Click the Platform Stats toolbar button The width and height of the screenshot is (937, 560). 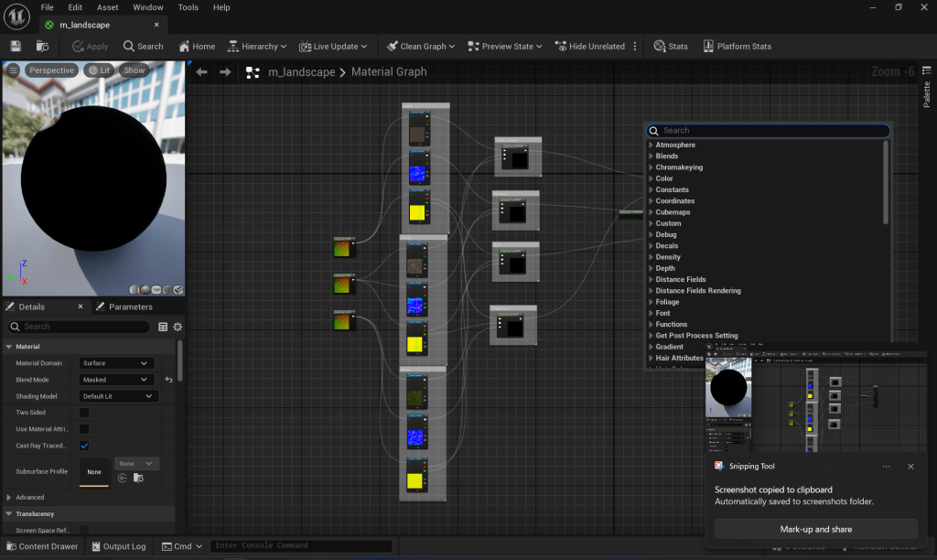click(737, 46)
